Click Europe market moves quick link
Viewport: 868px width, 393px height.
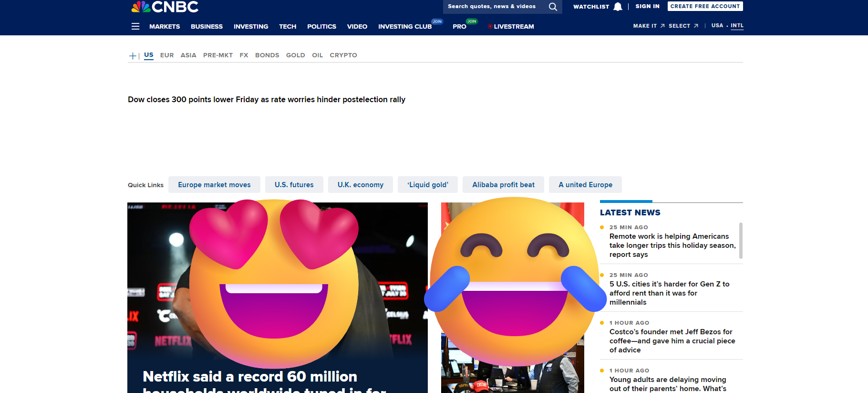click(214, 185)
